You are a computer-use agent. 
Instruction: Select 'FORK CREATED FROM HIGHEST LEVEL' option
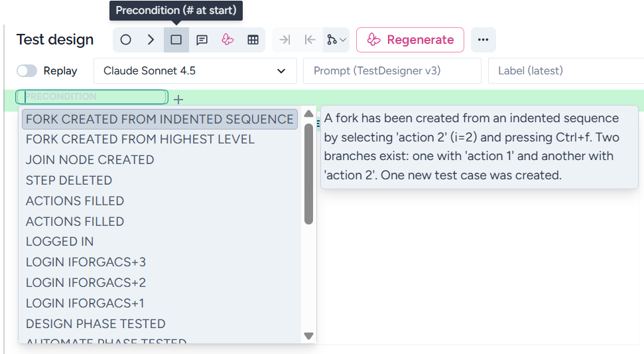(x=140, y=139)
